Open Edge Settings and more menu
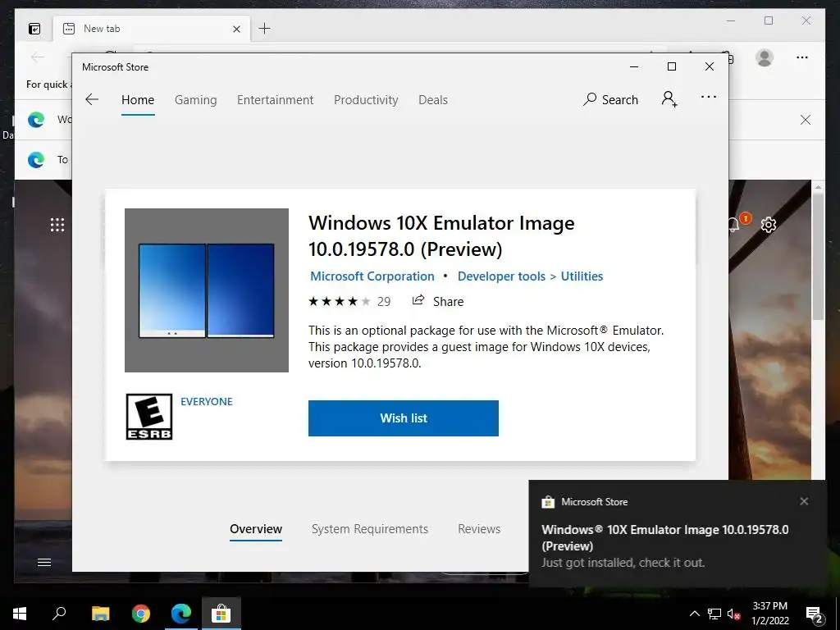Viewport: 840px width, 630px height. [x=802, y=57]
